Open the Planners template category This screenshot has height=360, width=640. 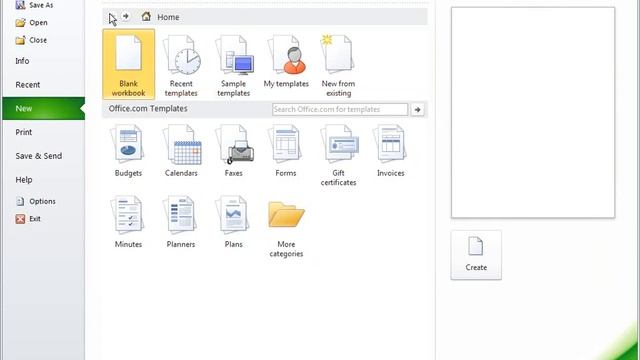click(x=181, y=222)
